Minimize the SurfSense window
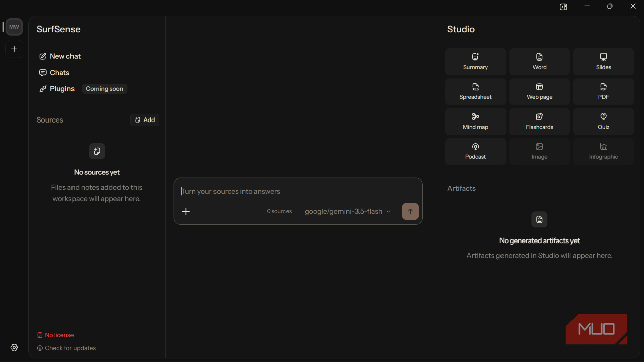The height and width of the screenshot is (362, 644). 587,6
